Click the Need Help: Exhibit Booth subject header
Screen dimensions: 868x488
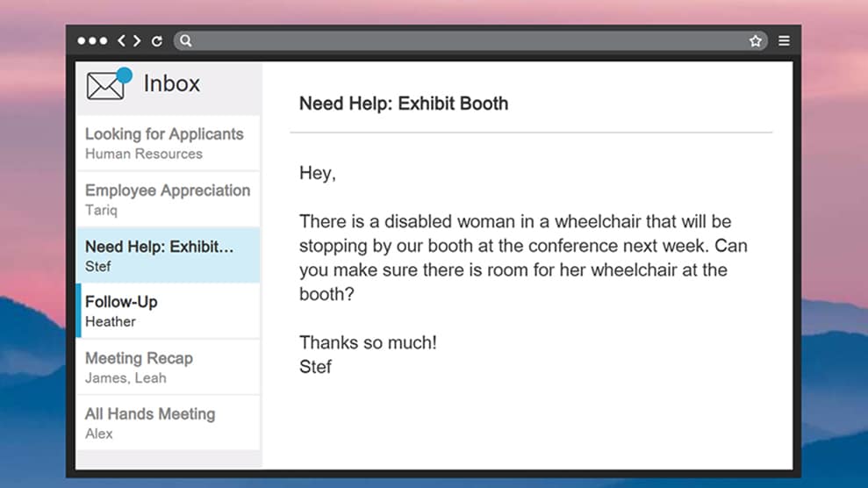(x=404, y=104)
